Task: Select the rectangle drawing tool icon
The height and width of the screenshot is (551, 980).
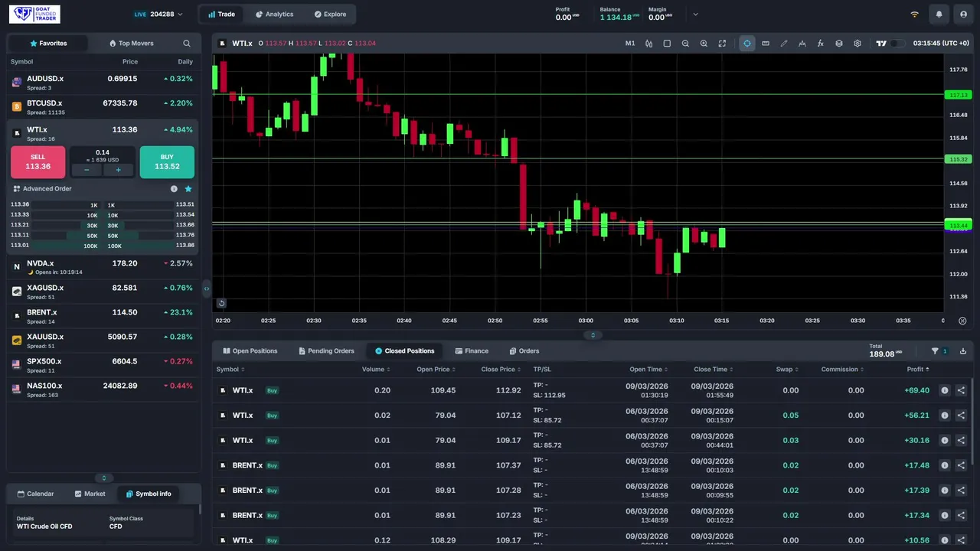Action: click(x=667, y=44)
